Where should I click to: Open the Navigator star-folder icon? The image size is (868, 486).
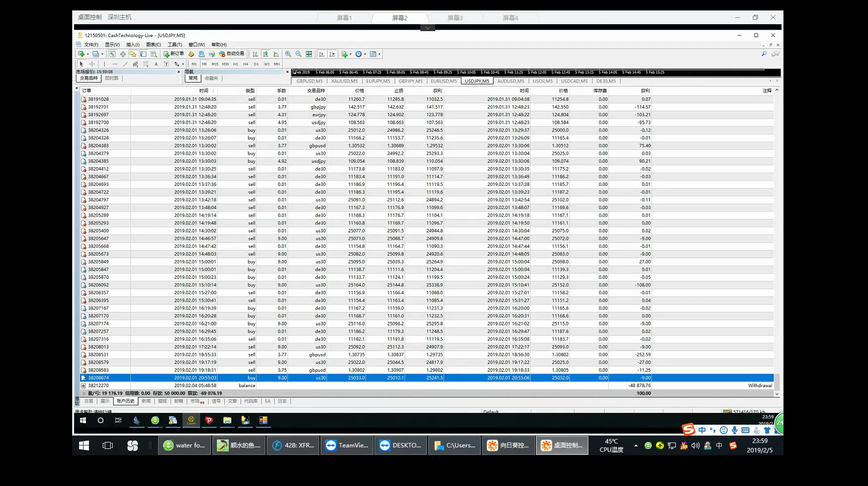[133, 54]
